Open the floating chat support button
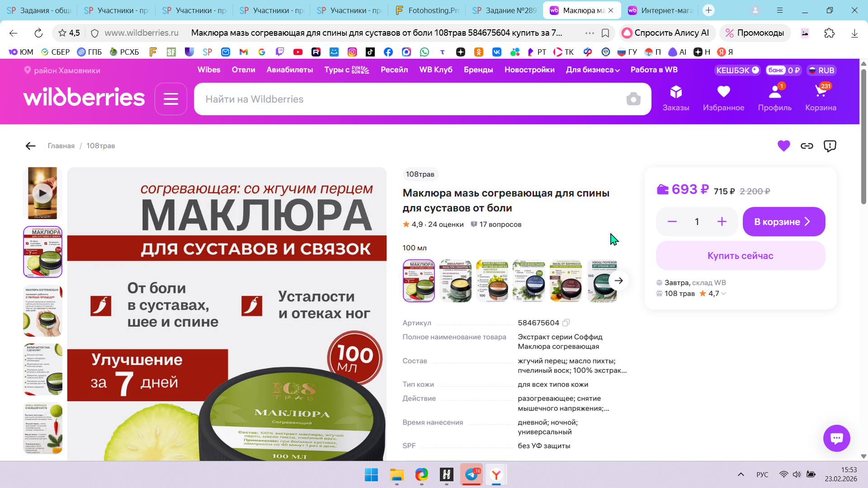Image resolution: width=868 pixels, height=488 pixels. pos(836,438)
